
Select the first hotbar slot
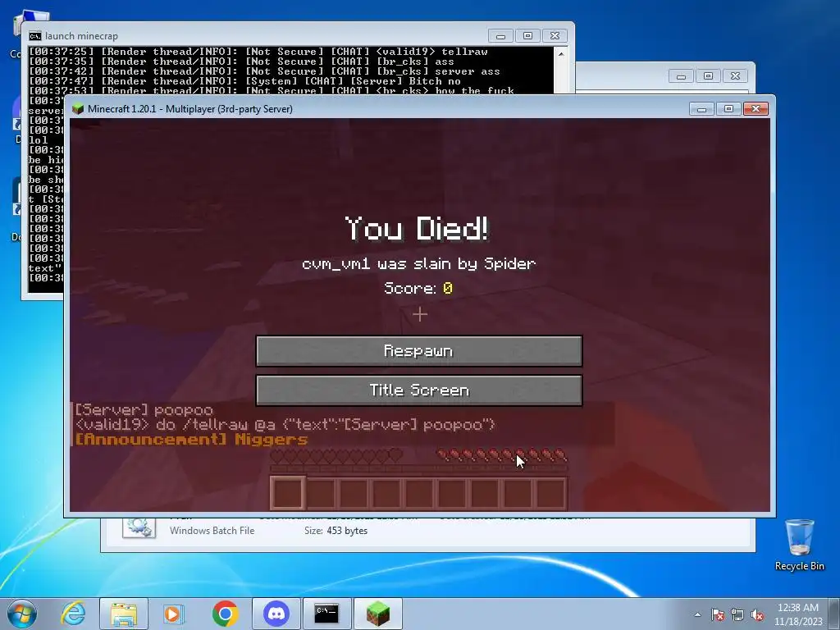[288, 493]
